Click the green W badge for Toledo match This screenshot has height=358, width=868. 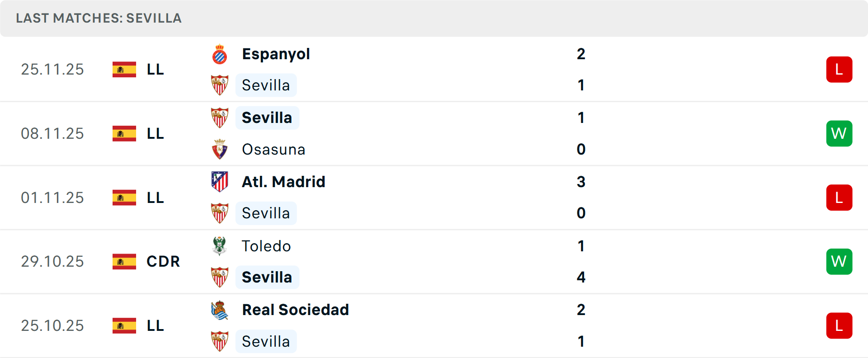(839, 262)
